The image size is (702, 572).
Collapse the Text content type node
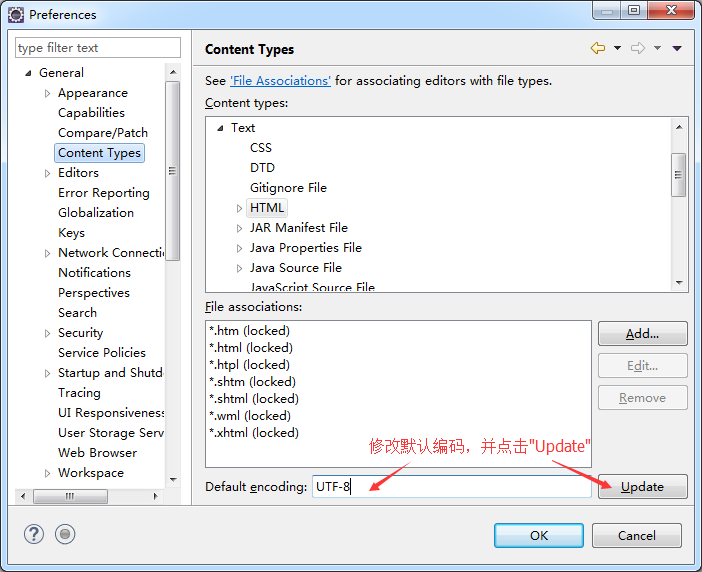[x=220, y=128]
